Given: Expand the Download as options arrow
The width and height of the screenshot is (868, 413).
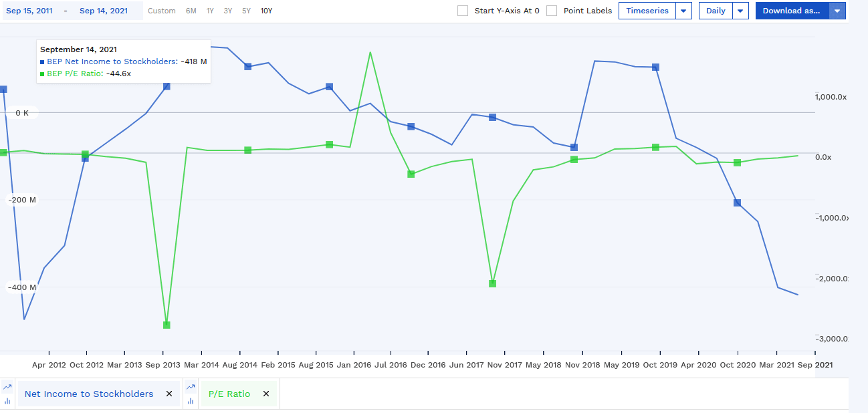Looking at the screenshot, I should point(837,11).
